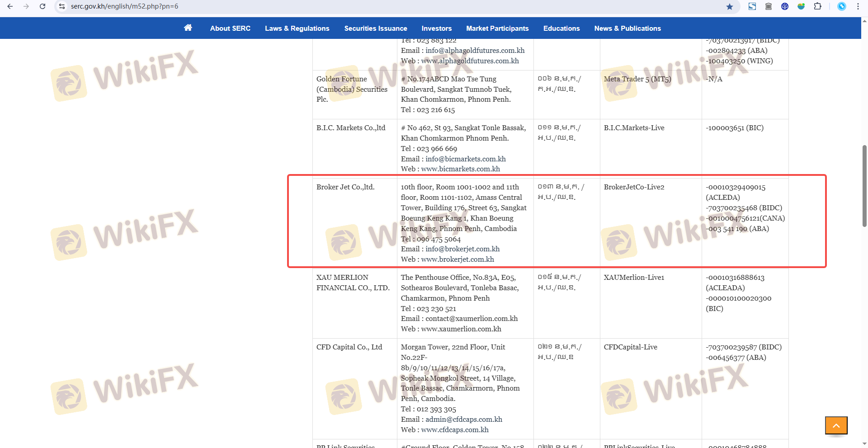
Task: Bookmark this page with the star icon
Action: click(729, 6)
